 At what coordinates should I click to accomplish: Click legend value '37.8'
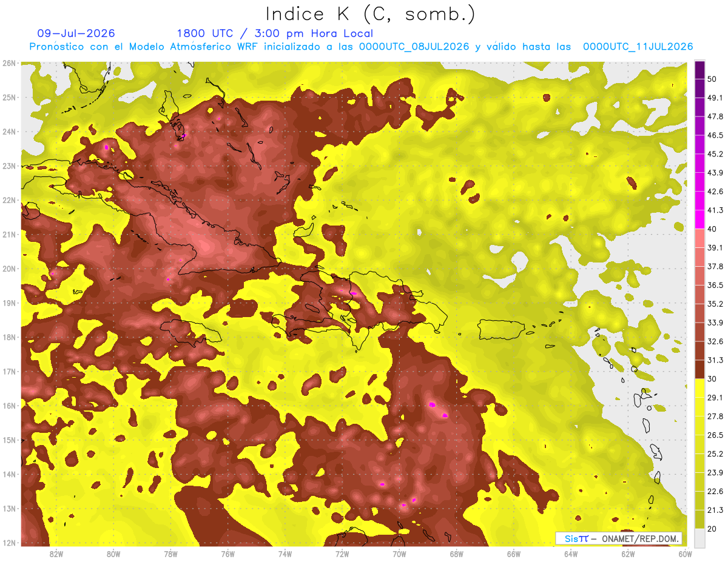tap(715, 266)
